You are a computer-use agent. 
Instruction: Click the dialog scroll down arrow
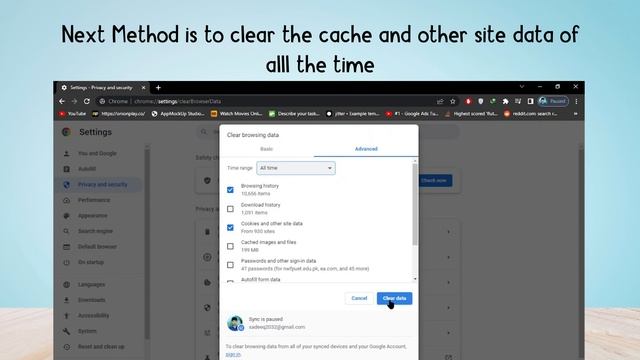click(x=415, y=279)
